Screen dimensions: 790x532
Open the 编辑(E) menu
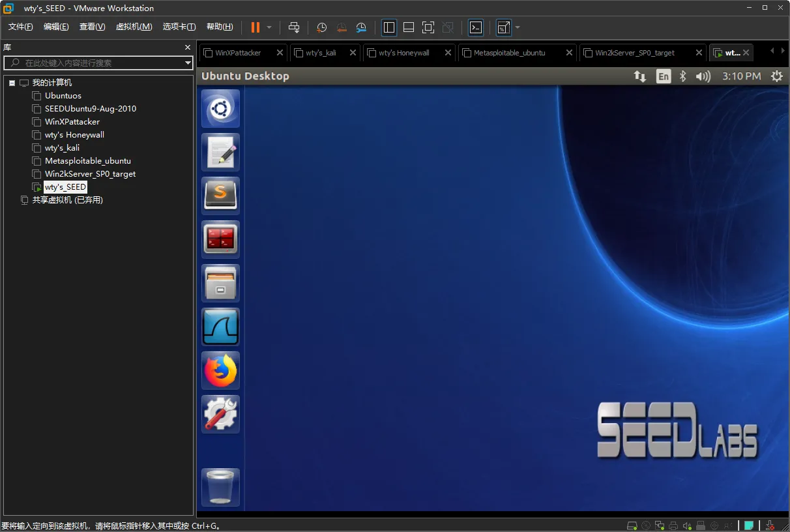click(56, 27)
